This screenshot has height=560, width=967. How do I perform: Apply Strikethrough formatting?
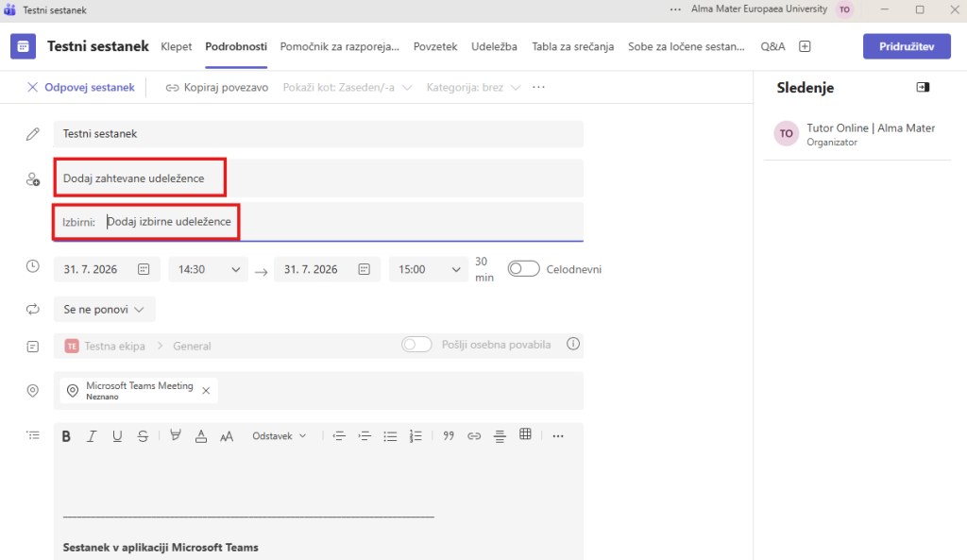[143, 436]
